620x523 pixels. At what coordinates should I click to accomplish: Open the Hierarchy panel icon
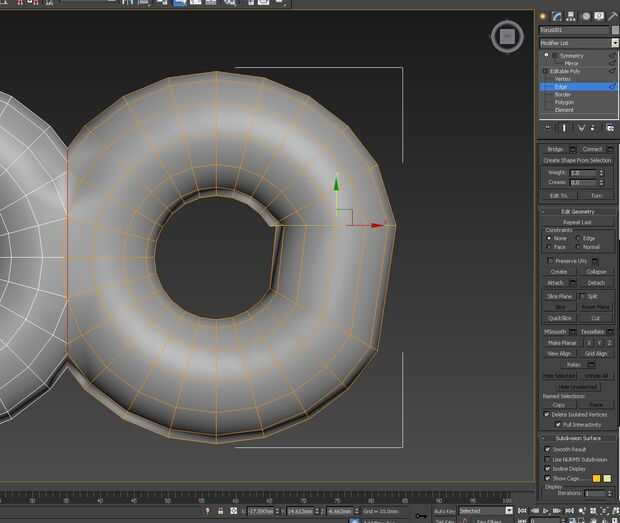click(572, 16)
